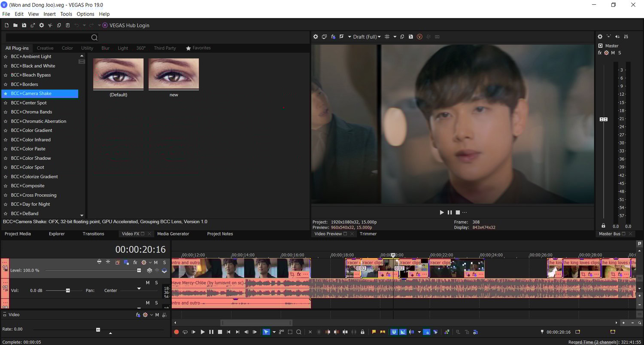The image size is (644, 345).
Task: Select the Normal Edit arrow tool
Action: click(x=266, y=332)
